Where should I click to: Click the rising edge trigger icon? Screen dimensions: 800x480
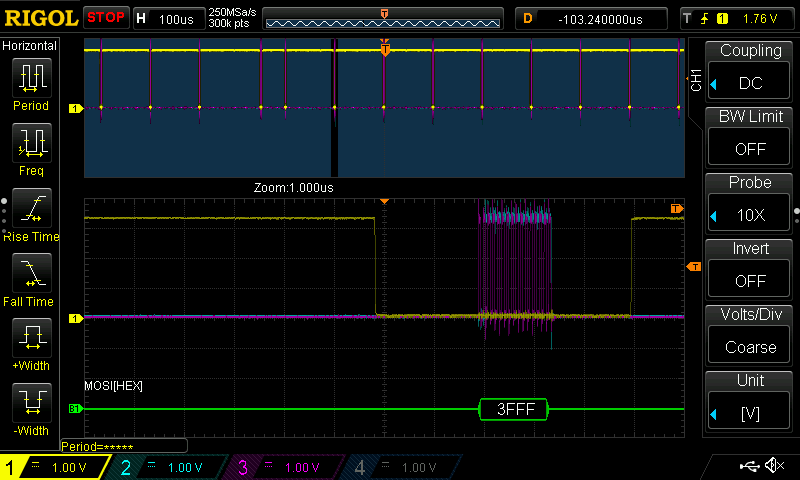[705, 19]
